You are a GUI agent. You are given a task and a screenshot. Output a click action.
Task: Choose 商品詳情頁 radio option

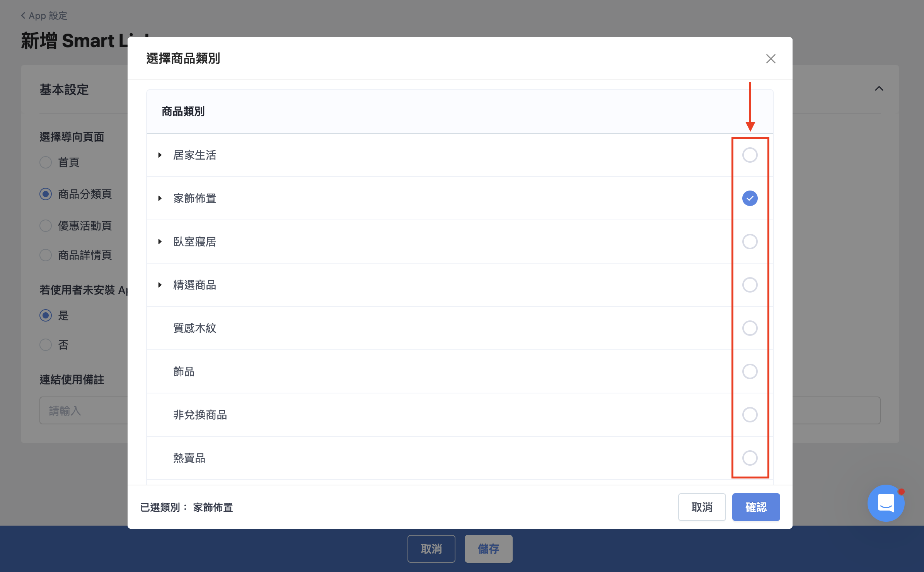[46, 255]
